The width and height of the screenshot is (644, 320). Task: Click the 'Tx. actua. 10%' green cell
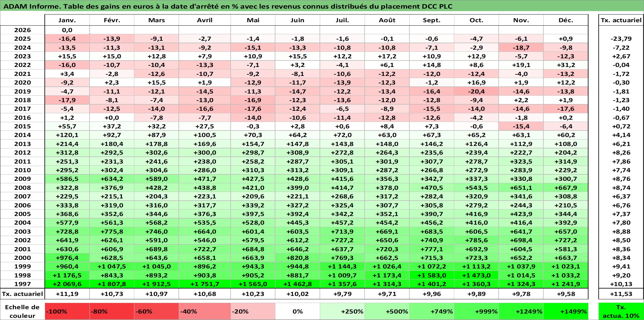(x=621, y=311)
